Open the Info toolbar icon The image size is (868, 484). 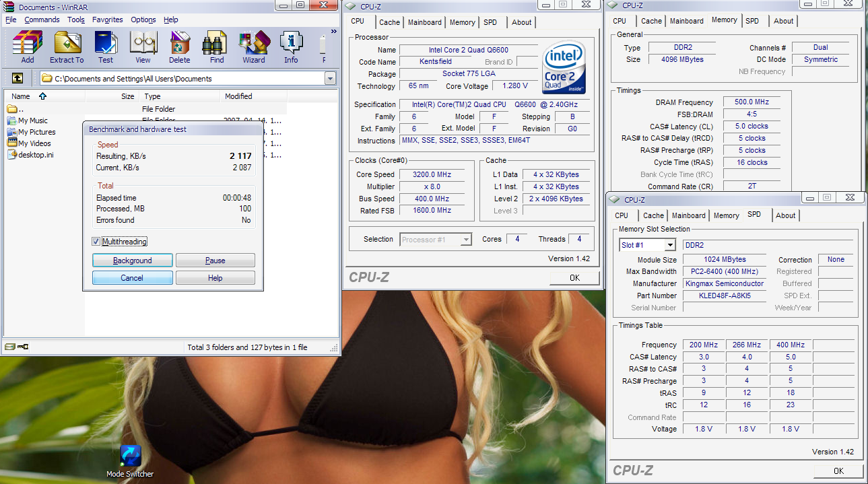(x=291, y=46)
